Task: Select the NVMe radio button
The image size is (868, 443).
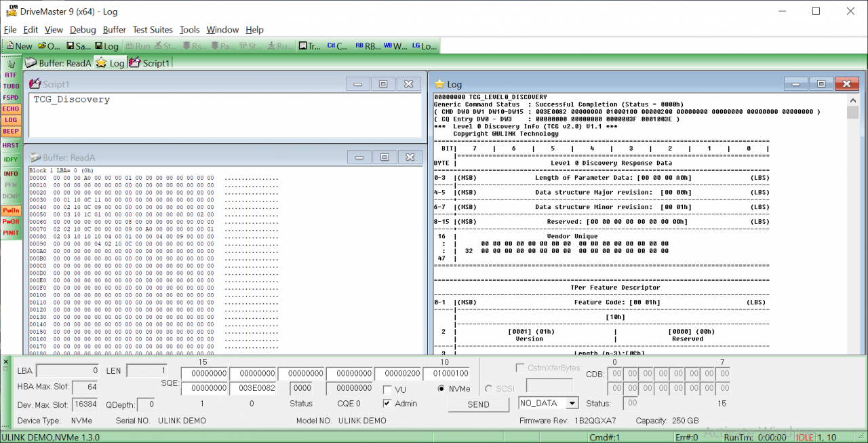Action: point(441,389)
